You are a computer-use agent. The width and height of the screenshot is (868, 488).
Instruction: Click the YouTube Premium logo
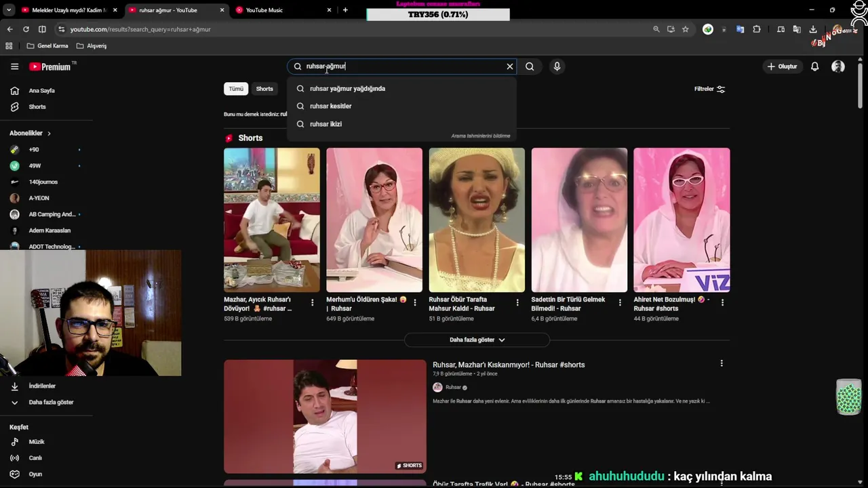pyautogui.click(x=50, y=66)
